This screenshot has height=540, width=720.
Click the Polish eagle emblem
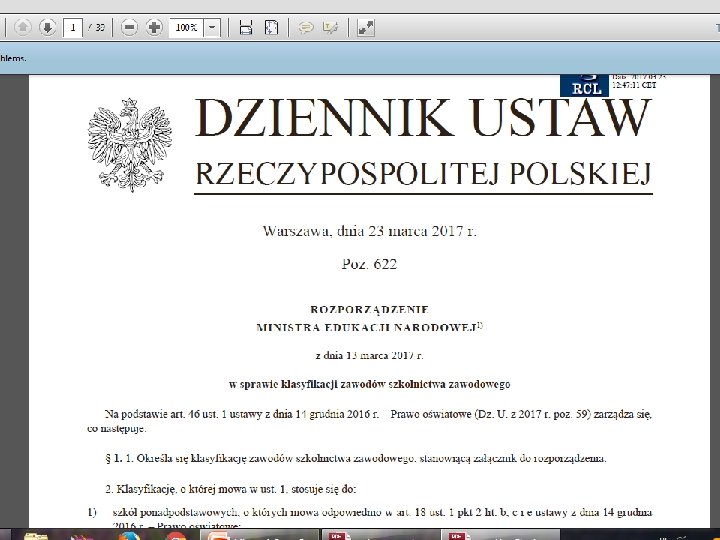(130, 145)
